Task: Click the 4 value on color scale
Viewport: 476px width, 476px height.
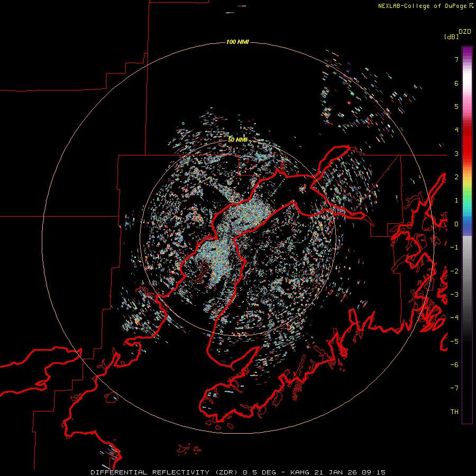Action: click(x=456, y=130)
